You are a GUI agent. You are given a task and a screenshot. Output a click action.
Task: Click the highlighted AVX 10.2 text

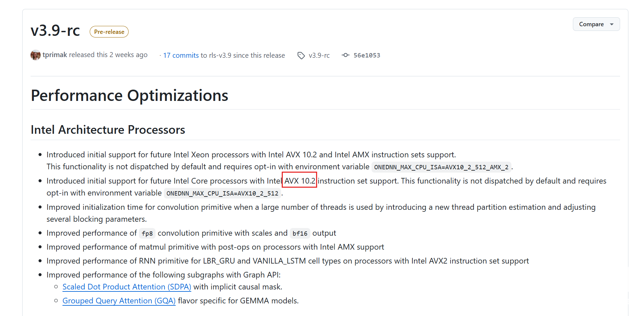tap(299, 181)
